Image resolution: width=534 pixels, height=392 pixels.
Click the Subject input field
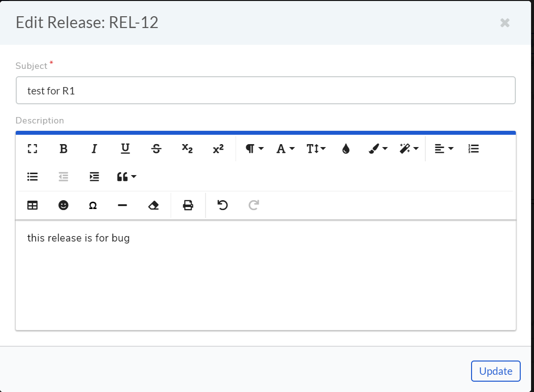(x=266, y=90)
